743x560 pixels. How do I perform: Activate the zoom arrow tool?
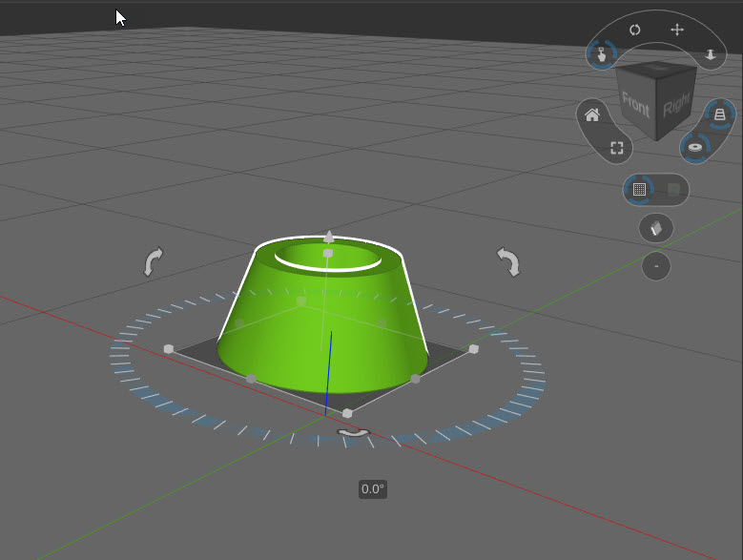[x=710, y=54]
